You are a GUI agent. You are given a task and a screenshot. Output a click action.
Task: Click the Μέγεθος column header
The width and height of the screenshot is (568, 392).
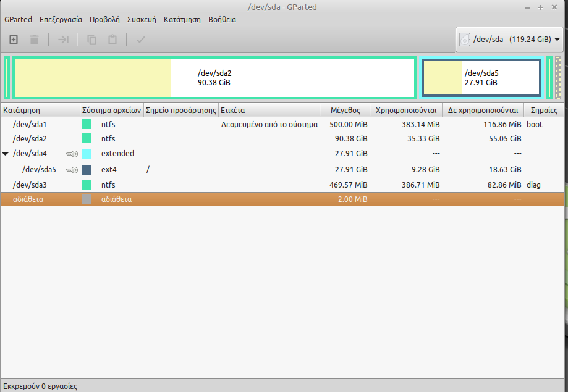345,110
